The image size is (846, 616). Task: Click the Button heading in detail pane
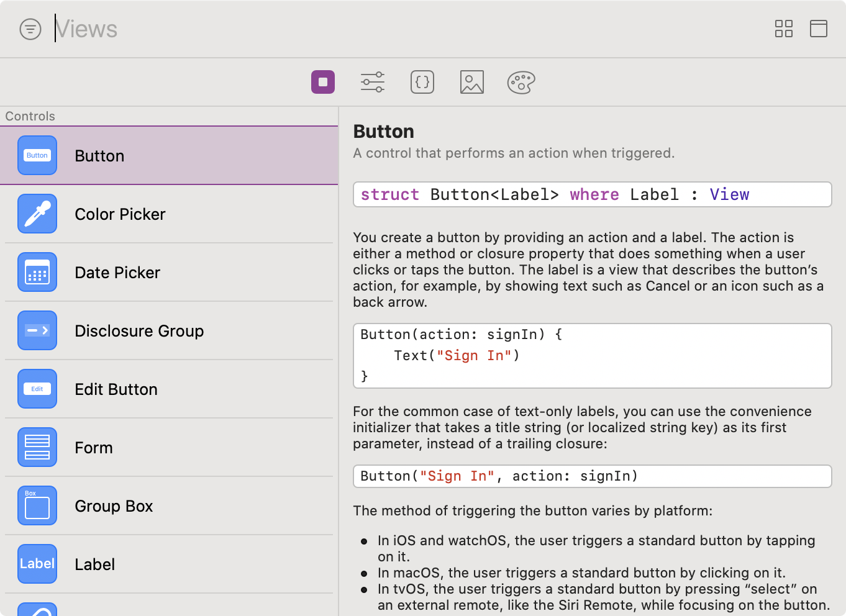(383, 132)
